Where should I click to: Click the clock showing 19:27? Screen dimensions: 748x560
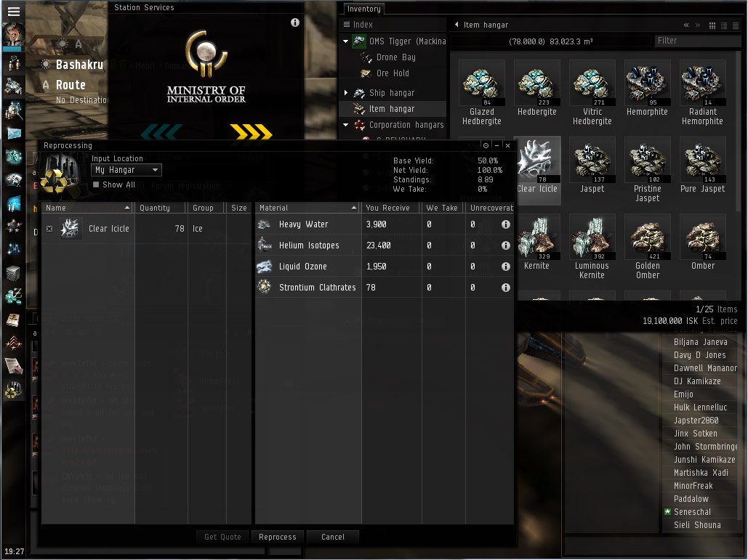click(x=14, y=551)
